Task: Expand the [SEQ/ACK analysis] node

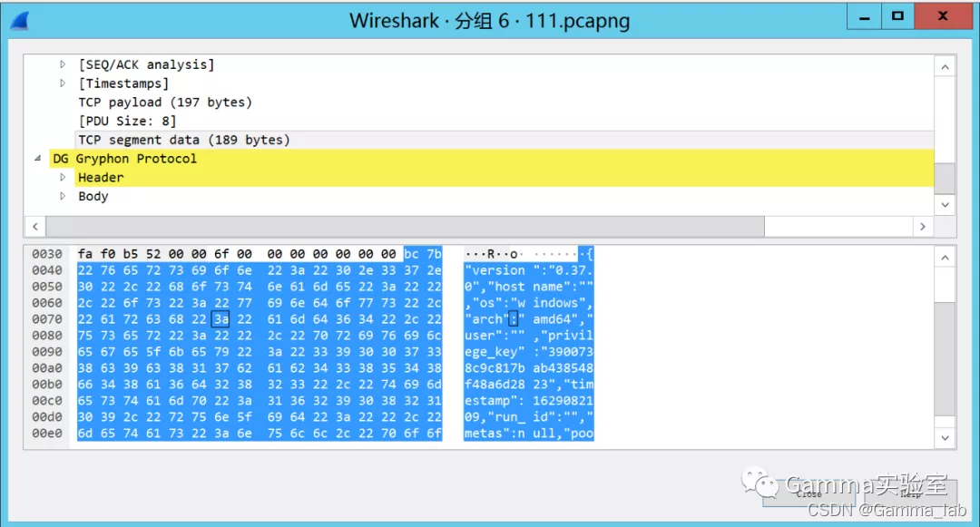Action: [63, 64]
